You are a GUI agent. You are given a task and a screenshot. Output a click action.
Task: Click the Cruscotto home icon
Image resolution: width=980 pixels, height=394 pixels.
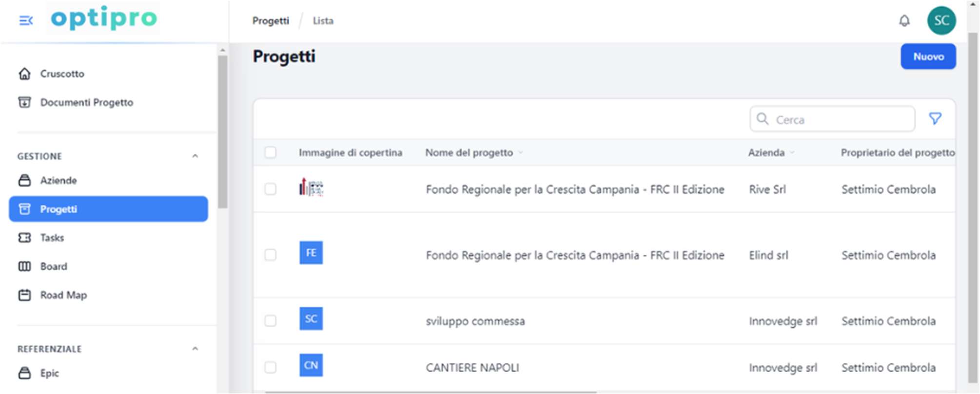pos(24,74)
